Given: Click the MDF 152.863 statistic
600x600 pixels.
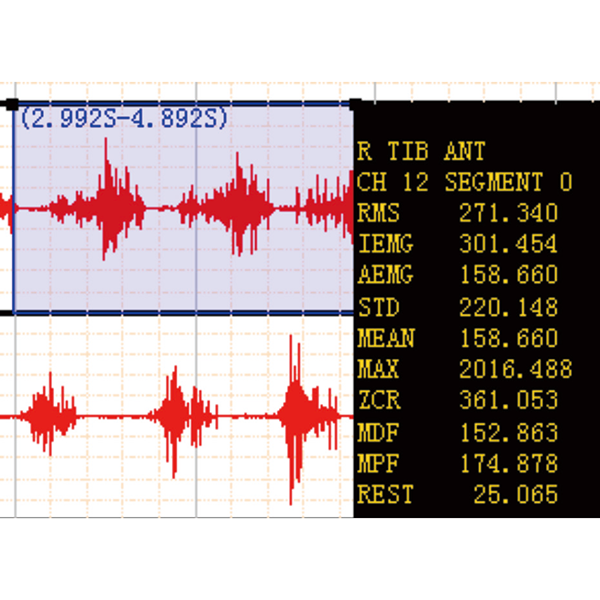Looking at the screenshot, I should (x=457, y=433).
